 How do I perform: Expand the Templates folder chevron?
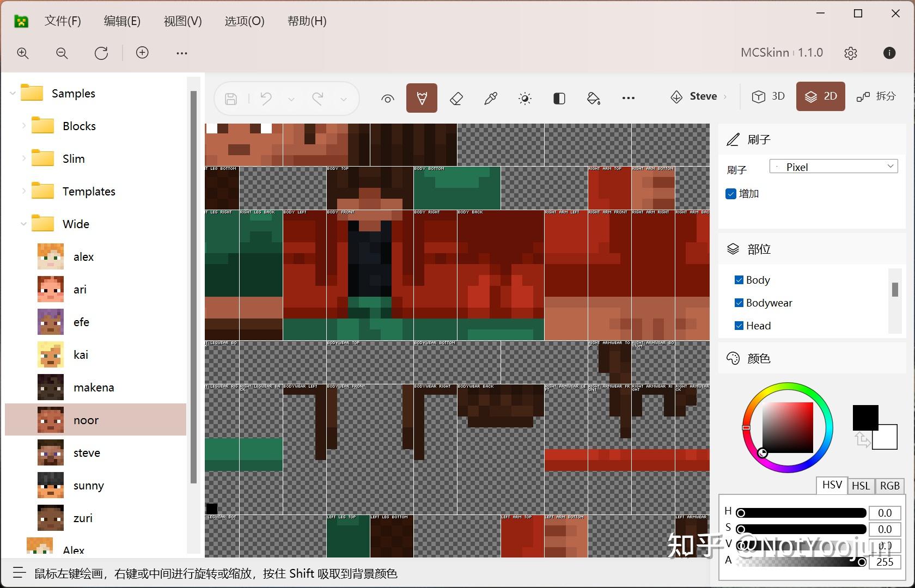(23, 191)
